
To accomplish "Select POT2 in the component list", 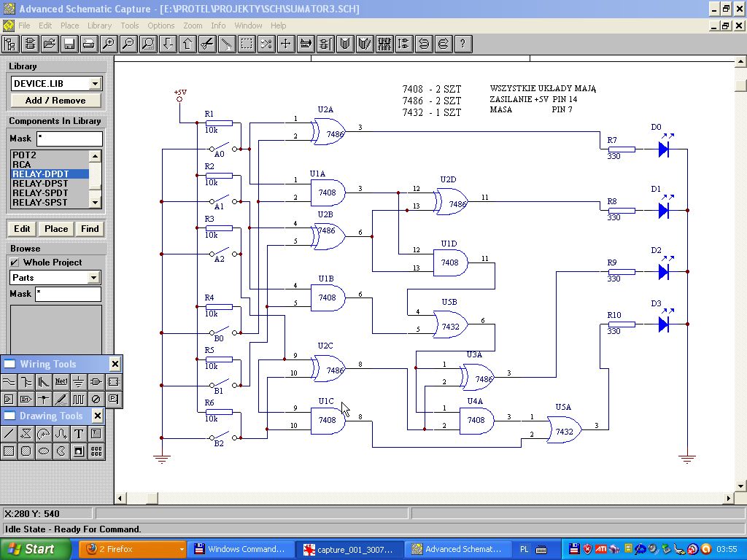I will pos(50,155).
